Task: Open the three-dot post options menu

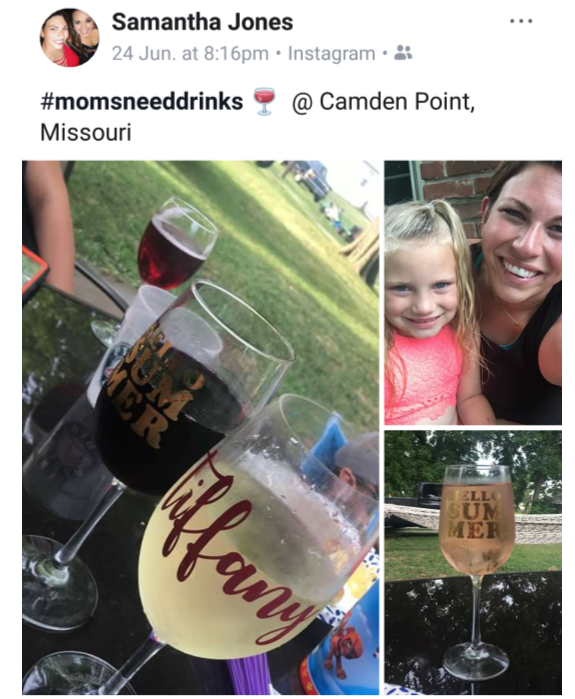Action: pyautogui.click(x=521, y=21)
